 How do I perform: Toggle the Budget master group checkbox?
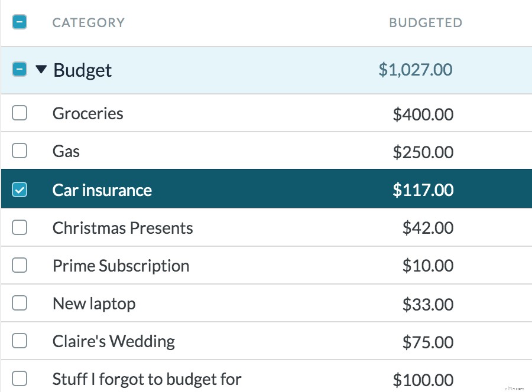point(20,69)
